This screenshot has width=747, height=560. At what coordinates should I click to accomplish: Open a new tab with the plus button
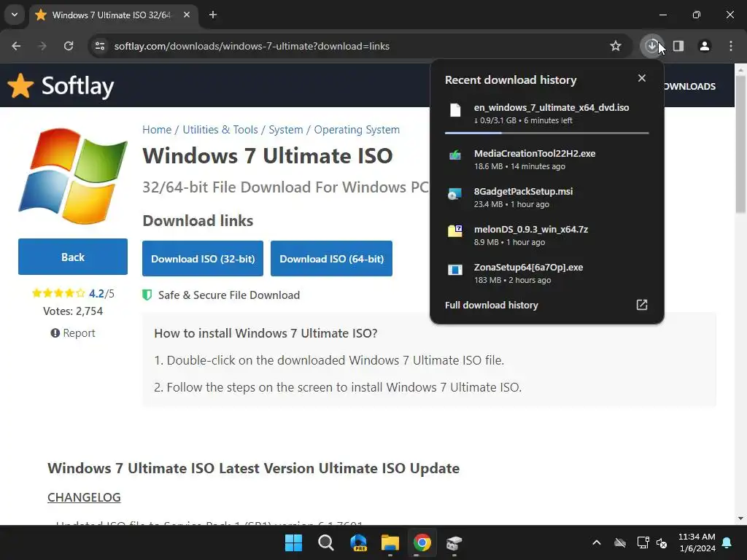(x=213, y=15)
